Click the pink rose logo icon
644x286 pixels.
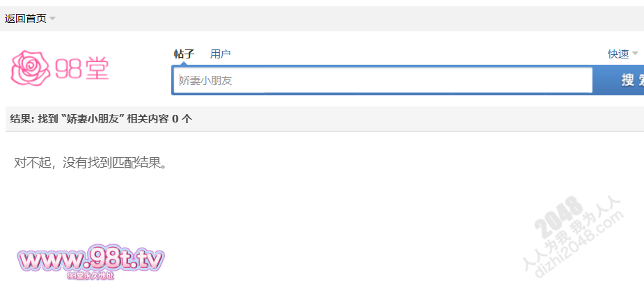click(29, 67)
